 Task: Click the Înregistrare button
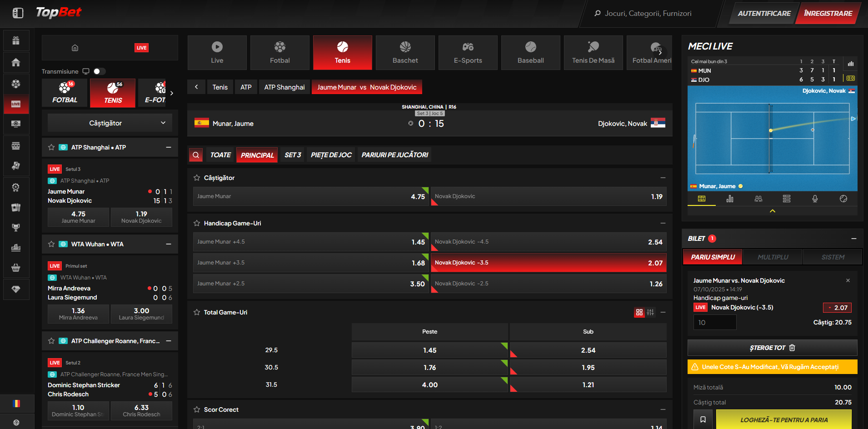coord(828,13)
